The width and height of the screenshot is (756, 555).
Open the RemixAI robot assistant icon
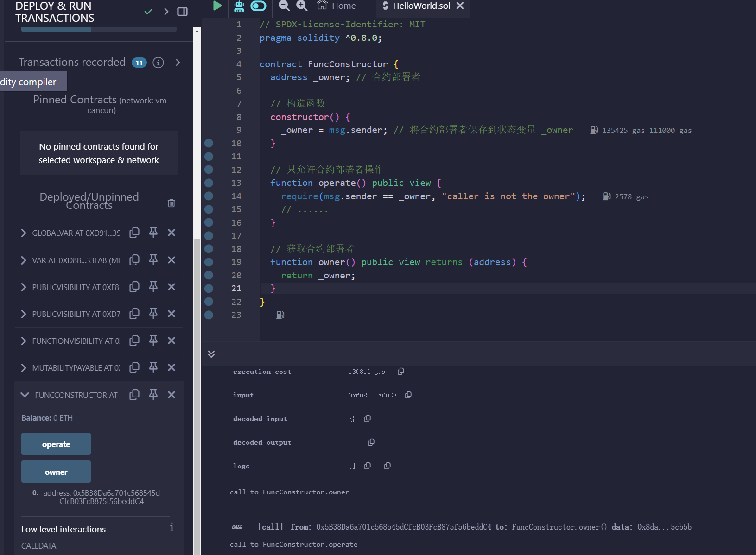239,6
